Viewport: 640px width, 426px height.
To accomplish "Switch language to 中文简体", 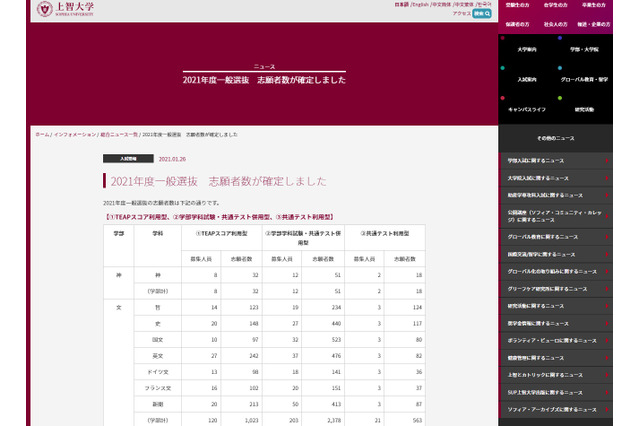I will pyautogui.click(x=441, y=4).
